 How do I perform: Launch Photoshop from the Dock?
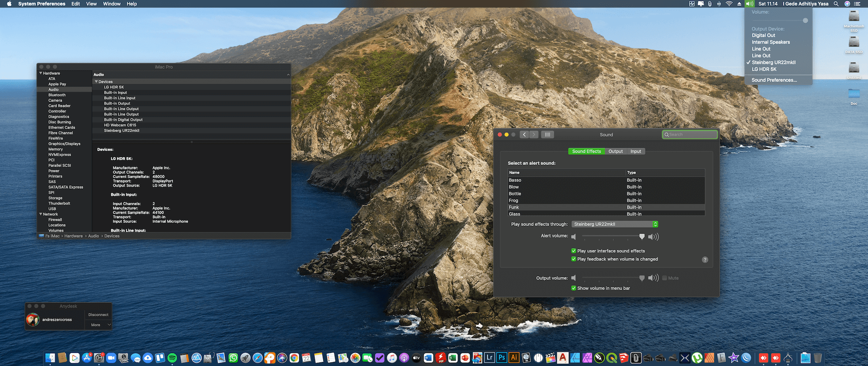(502, 358)
